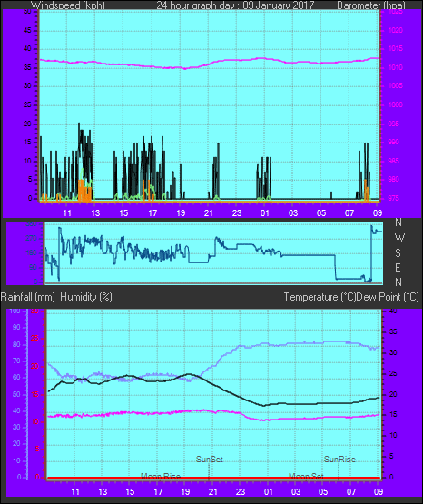Click the Rainfall (mm) label
The width and height of the screenshot is (423, 504).
27,297
